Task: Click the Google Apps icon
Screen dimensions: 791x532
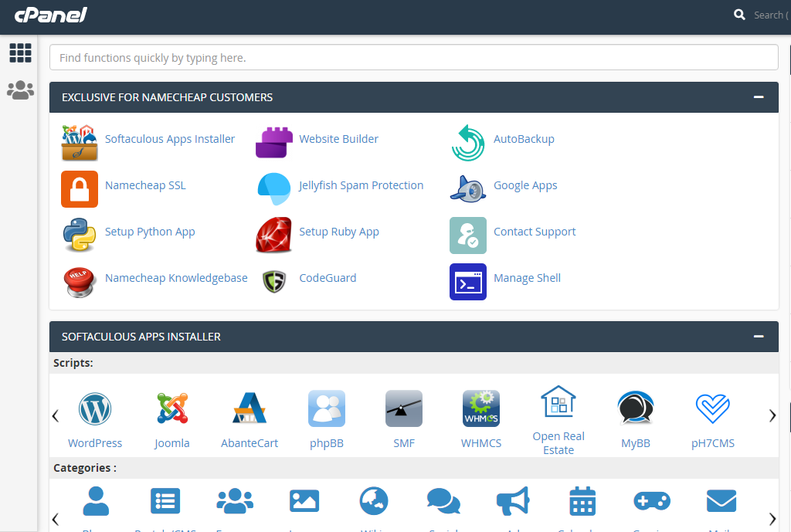Action: pos(468,189)
